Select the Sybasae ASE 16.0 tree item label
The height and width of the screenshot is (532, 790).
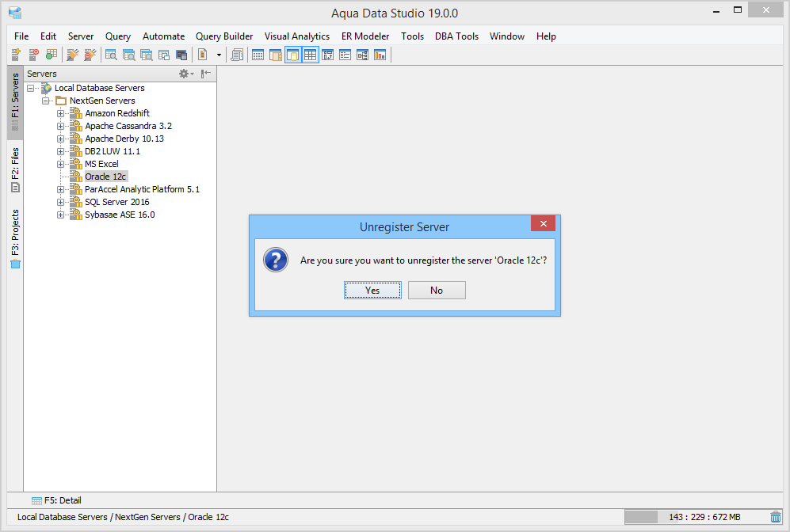pyautogui.click(x=120, y=215)
